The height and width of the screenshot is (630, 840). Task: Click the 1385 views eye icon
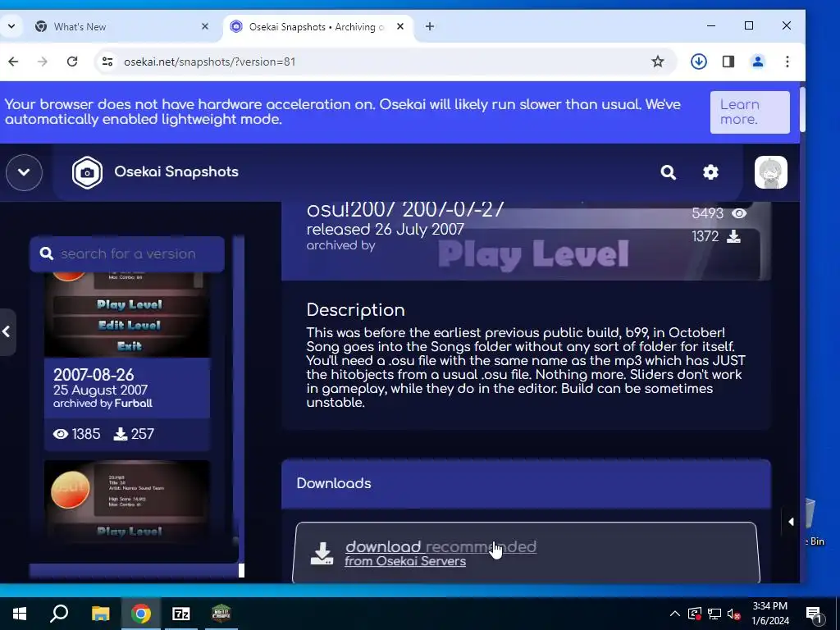pyautogui.click(x=61, y=434)
